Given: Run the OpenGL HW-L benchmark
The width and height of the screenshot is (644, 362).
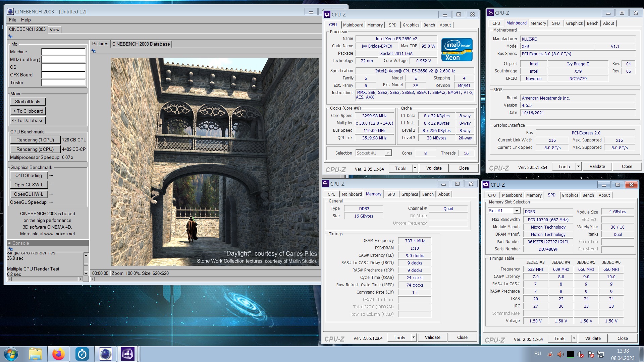Looking at the screenshot, I should coord(29,194).
